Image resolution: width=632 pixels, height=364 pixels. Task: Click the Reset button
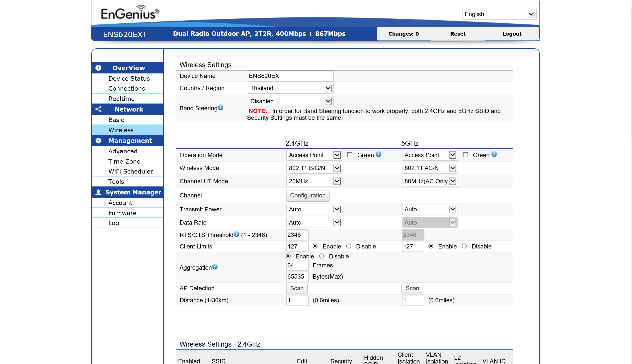(458, 34)
